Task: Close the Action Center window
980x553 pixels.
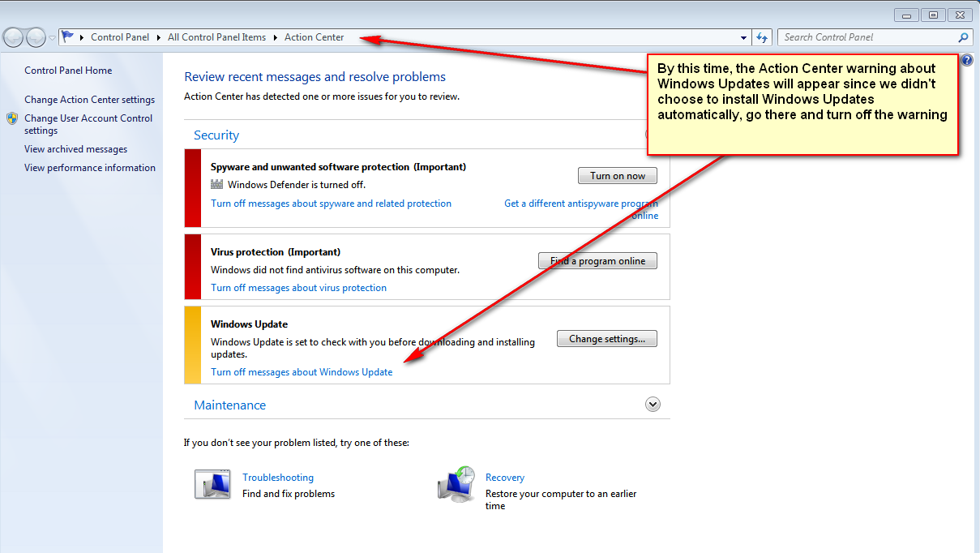Action: coord(961,15)
